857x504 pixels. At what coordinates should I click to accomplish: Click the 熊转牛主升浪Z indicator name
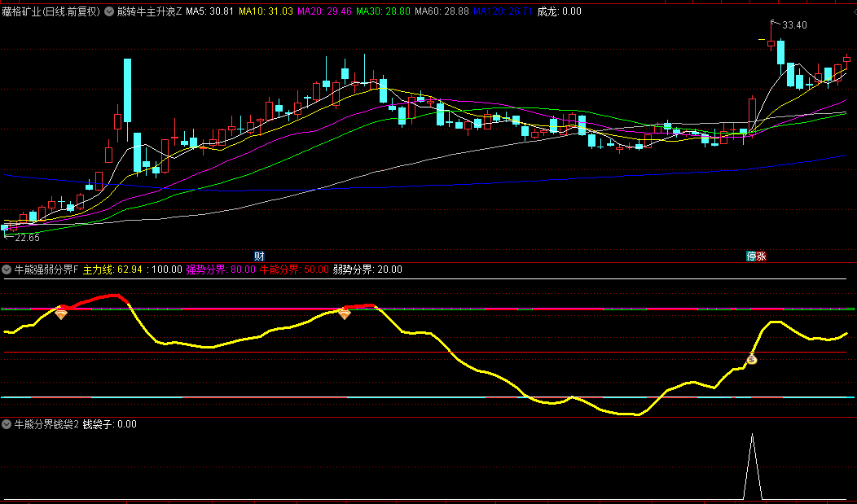(150, 11)
